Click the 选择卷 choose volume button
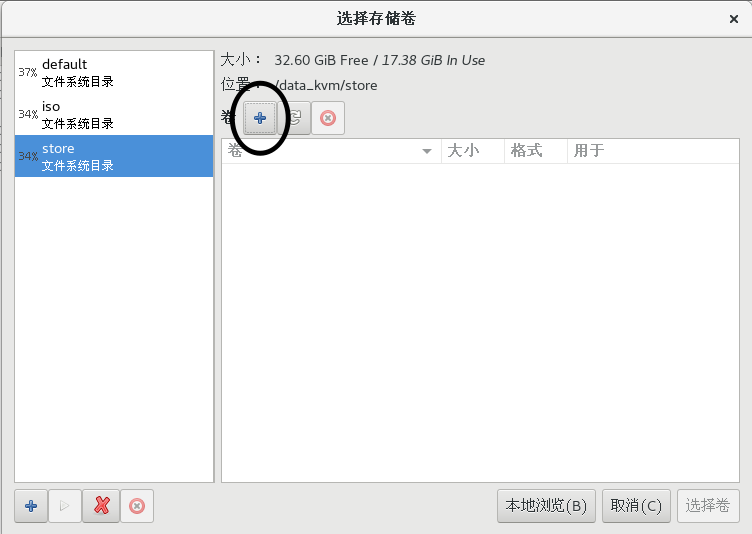This screenshot has height=534, width=752. (708, 506)
